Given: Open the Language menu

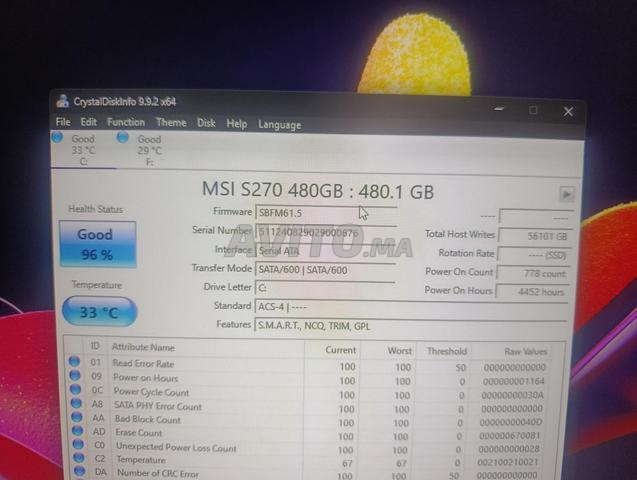Looking at the screenshot, I should tap(280, 125).
